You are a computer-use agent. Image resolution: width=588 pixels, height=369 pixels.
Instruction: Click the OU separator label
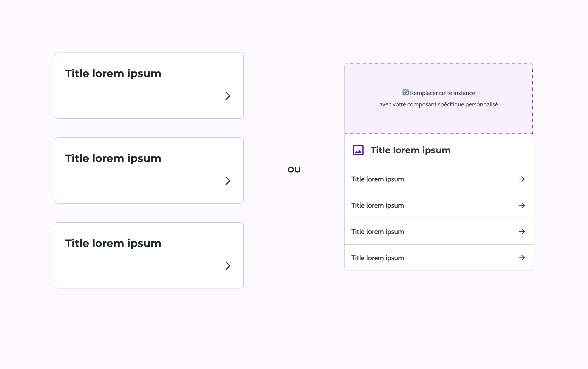tap(294, 170)
